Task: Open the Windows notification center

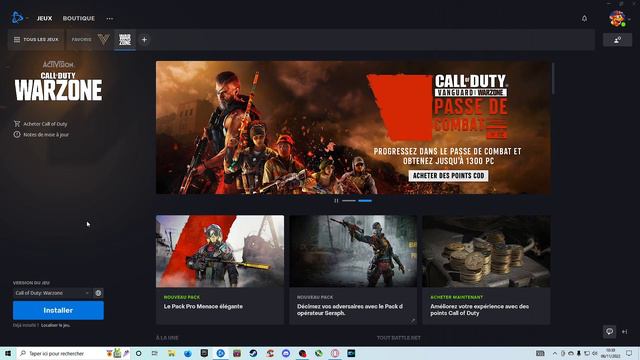Action: (629, 353)
